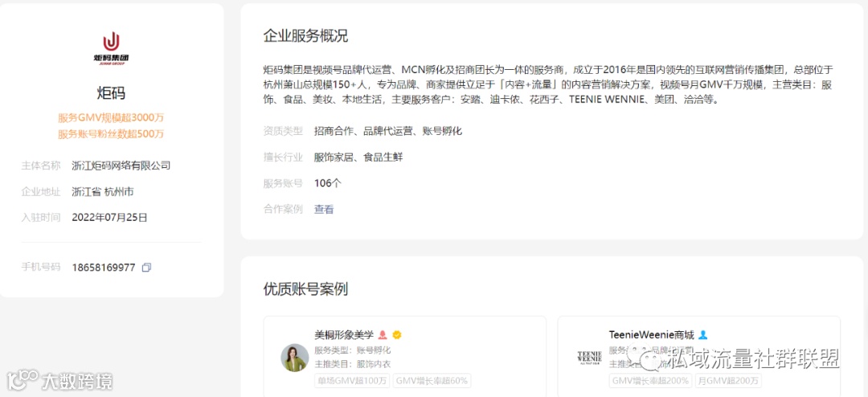Click the 手机号码 field label
Screen dimensions: 868x397
coord(40,268)
